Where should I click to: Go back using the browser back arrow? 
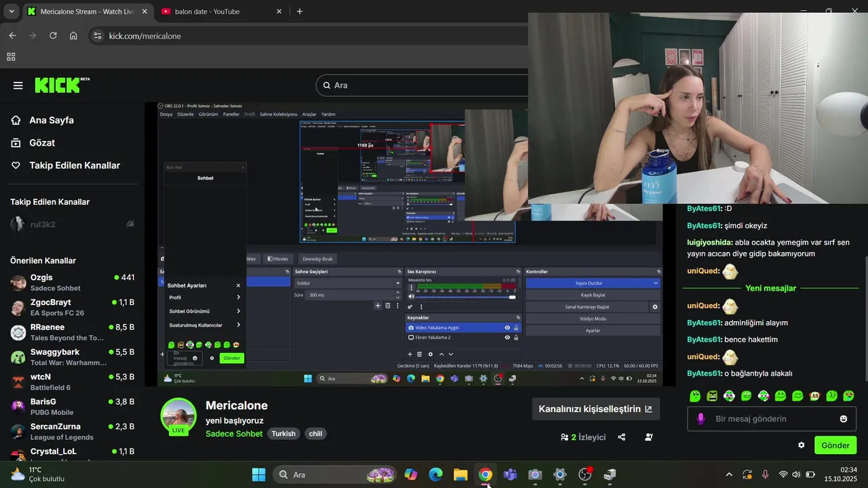(x=12, y=35)
